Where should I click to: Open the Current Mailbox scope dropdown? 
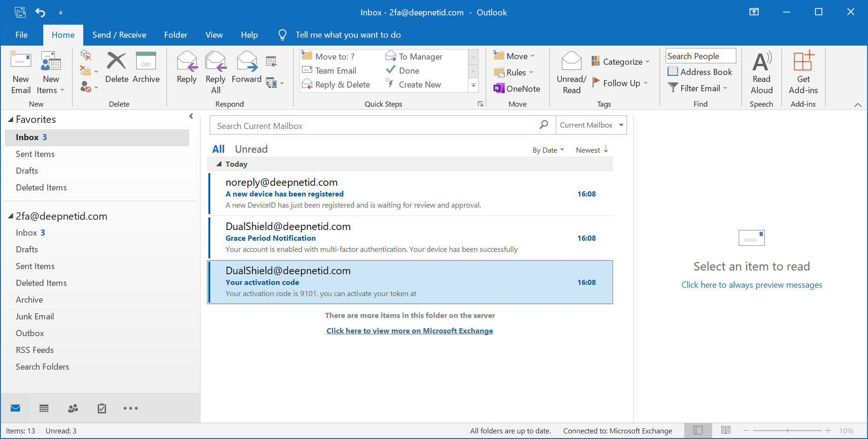click(x=621, y=125)
